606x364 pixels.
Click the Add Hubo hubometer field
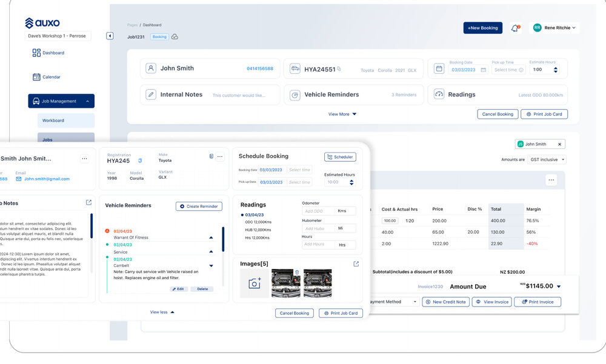[319, 228]
